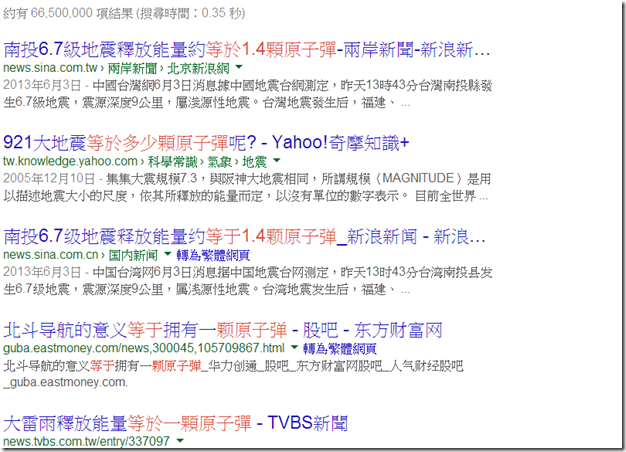Viewport: 626px width, 452px height.
Task: Expand dropdown arrow beside 地震 breadcrumb
Action: pos(276,160)
